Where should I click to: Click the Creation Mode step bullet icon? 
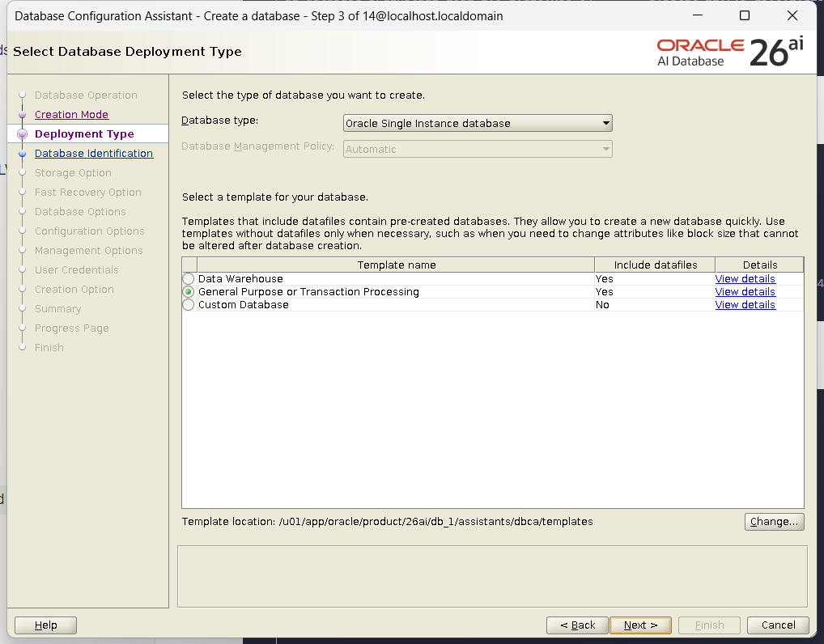[22, 115]
